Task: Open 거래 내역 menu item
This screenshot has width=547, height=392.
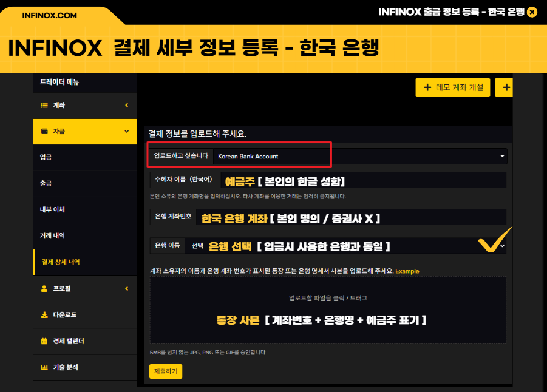Action: [85, 235]
